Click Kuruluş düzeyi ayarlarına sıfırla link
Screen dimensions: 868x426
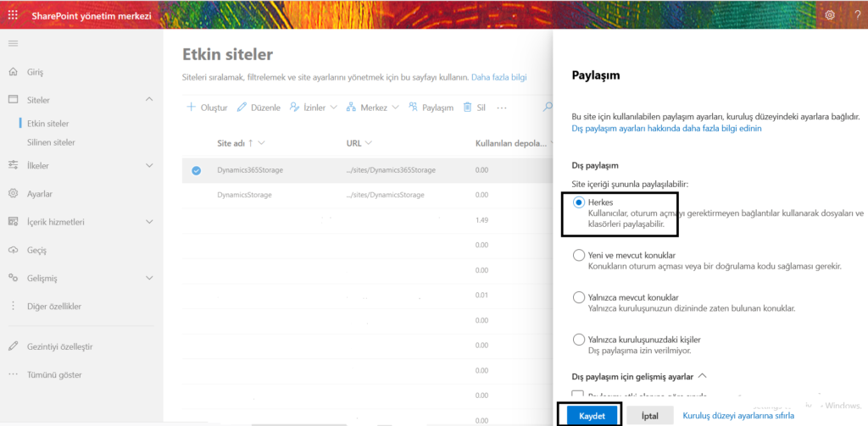(x=739, y=415)
